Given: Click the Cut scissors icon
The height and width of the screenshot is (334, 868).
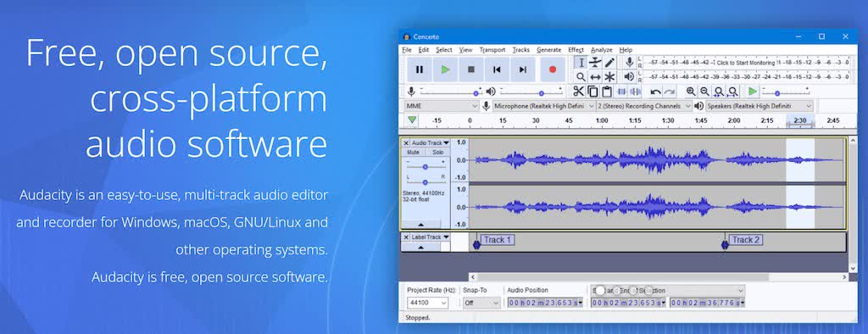Looking at the screenshot, I should pyautogui.click(x=578, y=92).
